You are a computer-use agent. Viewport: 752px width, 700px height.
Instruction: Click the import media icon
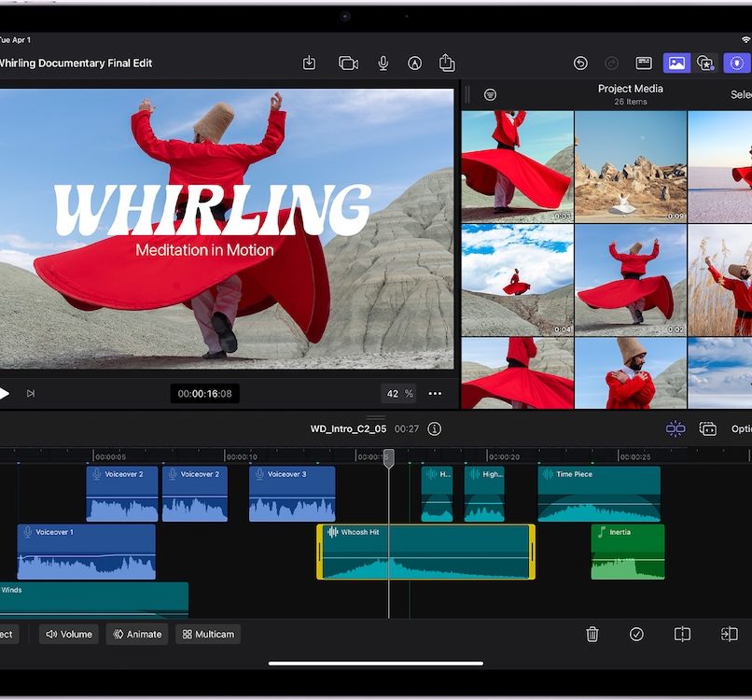(310, 63)
